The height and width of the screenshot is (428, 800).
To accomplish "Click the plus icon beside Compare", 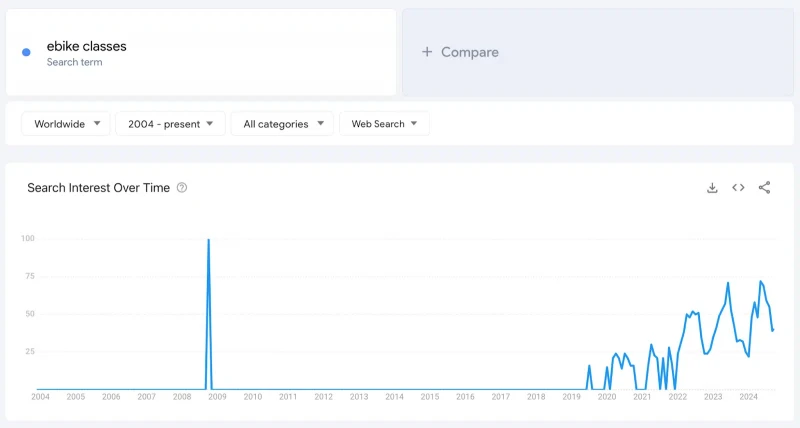I will tap(427, 52).
